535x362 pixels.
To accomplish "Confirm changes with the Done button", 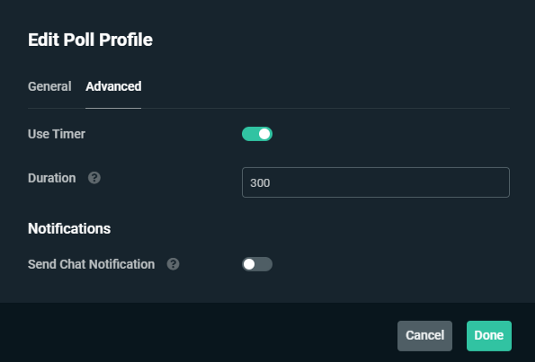I will (489, 336).
